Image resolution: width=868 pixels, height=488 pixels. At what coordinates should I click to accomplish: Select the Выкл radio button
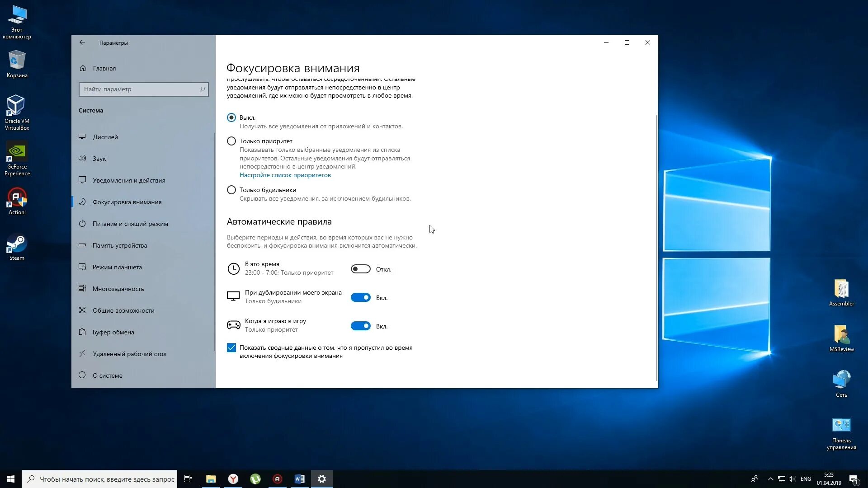[231, 117]
